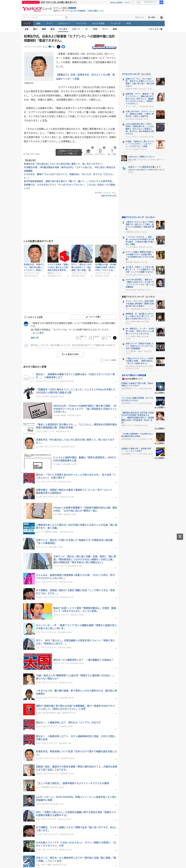Select the トップ navigation tab
This screenshot has height=868, width=186.
coord(27,23)
